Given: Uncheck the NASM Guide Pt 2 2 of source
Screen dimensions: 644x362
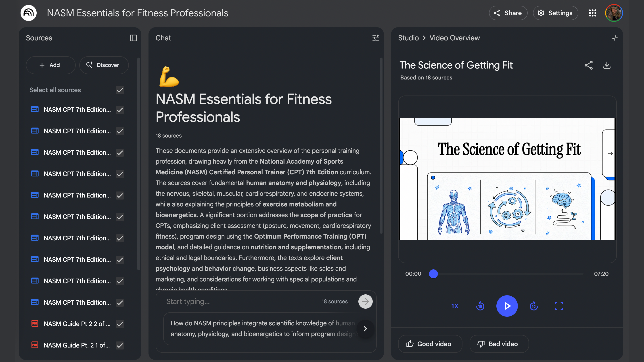Looking at the screenshot, I should coord(120,324).
